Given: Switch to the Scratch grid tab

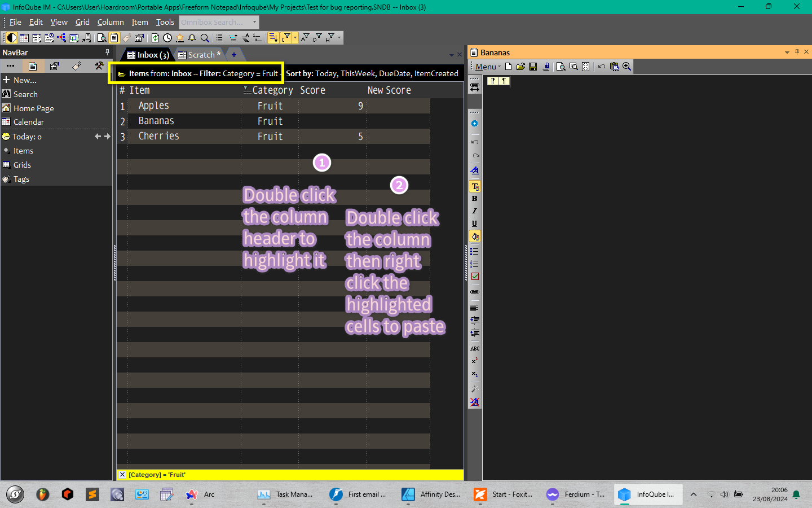Looking at the screenshot, I should 200,55.
